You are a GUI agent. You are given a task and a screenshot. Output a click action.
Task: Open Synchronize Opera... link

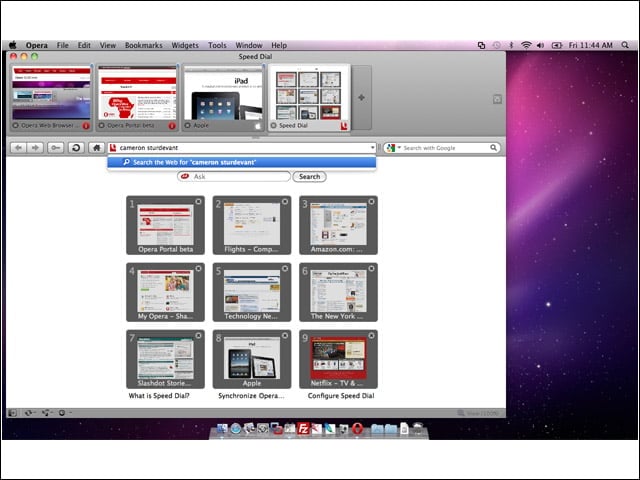pyautogui.click(x=251, y=396)
